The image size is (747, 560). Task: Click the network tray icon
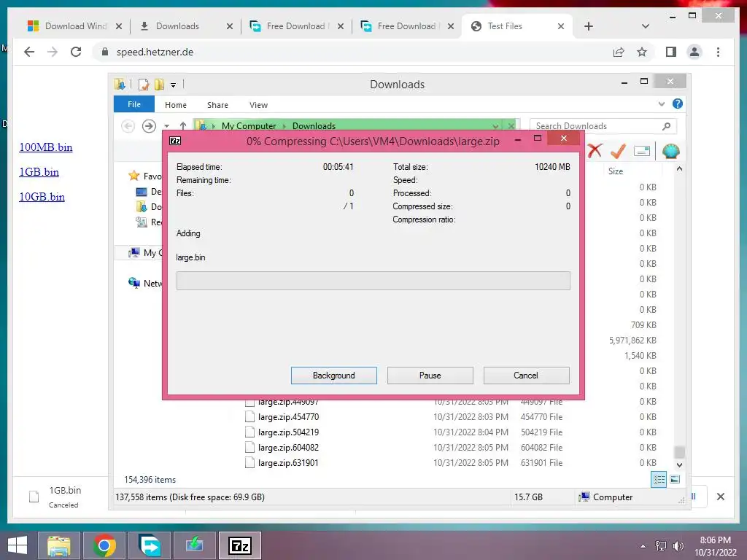661,545
